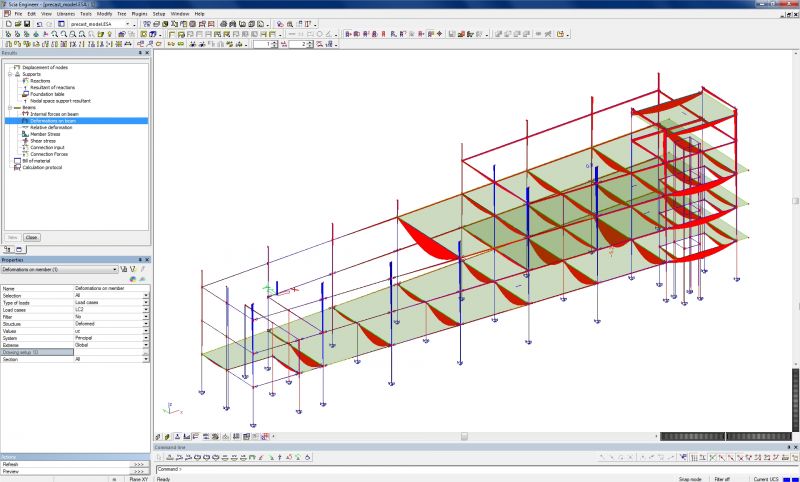
Task: Click the Save project icon
Action: [x=26, y=23]
